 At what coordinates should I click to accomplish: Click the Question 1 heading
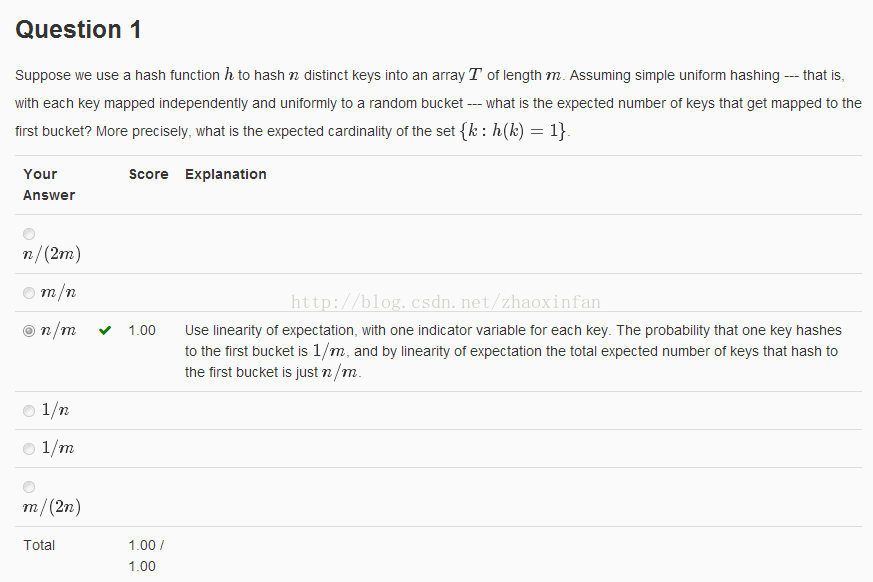point(78,30)
